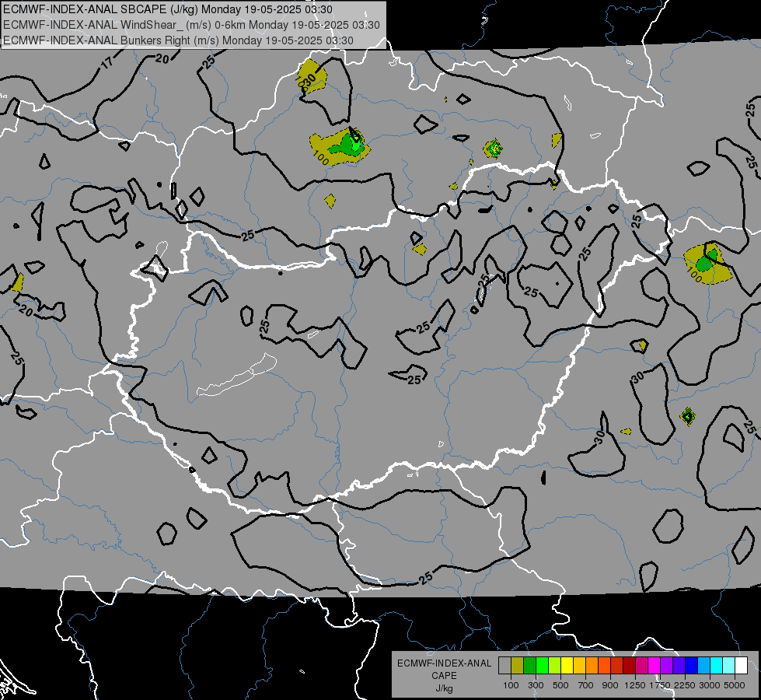Click the "J/kg" unit label in legend
761x700 pixels.
click(x=444, y=688)
